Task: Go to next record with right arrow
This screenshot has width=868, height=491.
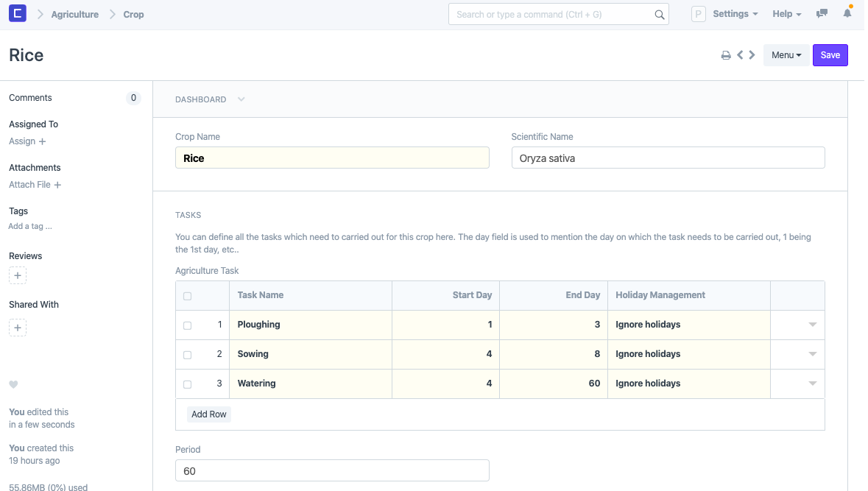Action: click(x=752, y=55)
